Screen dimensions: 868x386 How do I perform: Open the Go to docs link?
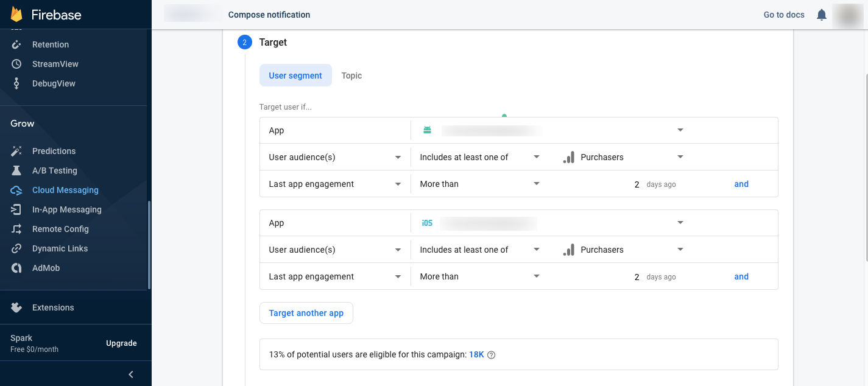pyautogui.click(x=784, y=15)
